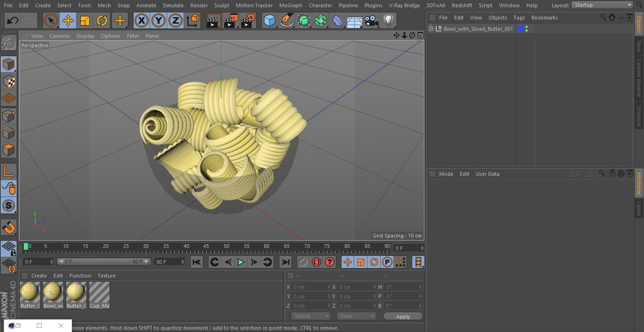This screenshot has height=332, width=644.
Task: Activate the Scale tool
Action: click(x=85, y=21)
